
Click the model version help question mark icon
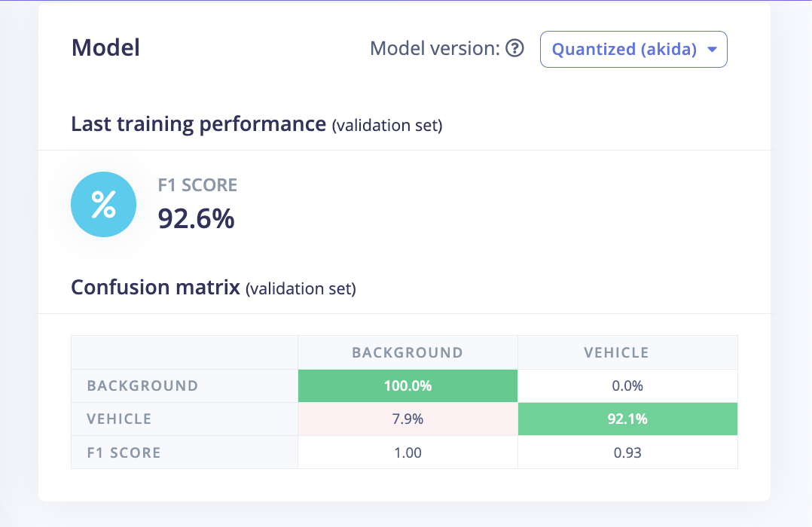tap(515, 49)
